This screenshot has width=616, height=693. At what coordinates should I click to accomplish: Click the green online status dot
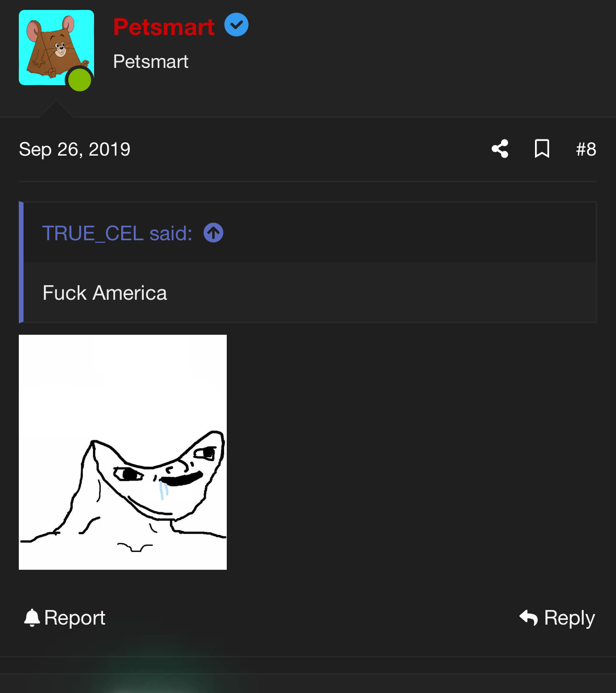pos(80,80)
